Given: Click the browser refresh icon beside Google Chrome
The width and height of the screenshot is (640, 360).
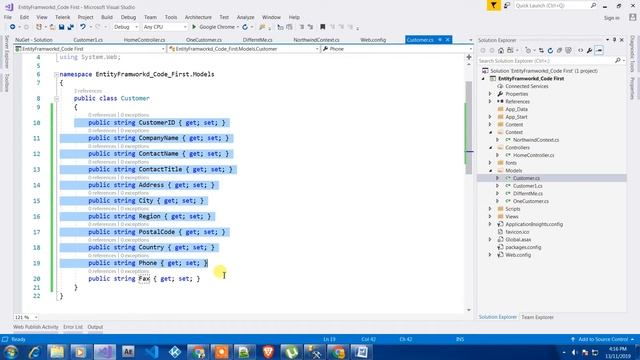Looking at the screenshot, I should 245,27.
